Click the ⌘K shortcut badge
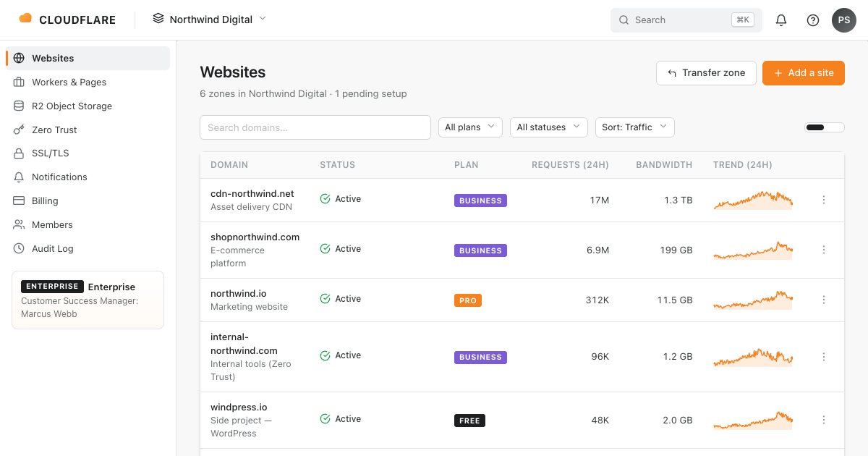Viewport: 868px width, 456px height. point(742,20)
